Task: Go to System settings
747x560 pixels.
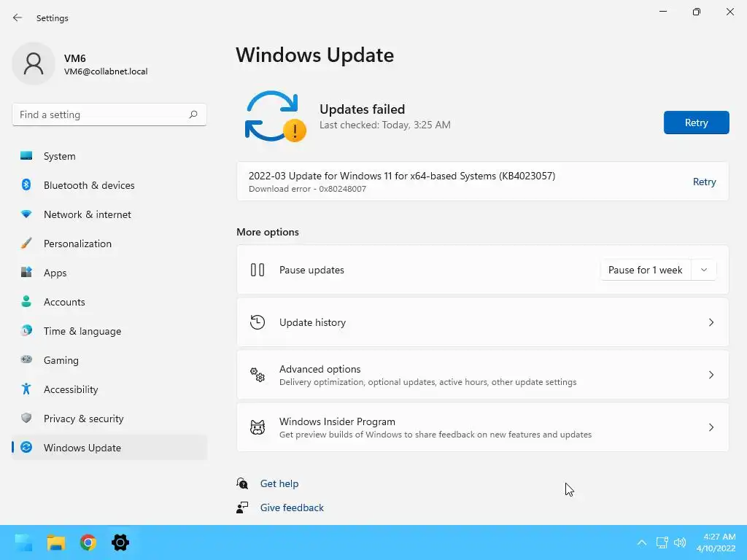Action: pos(109,156)
